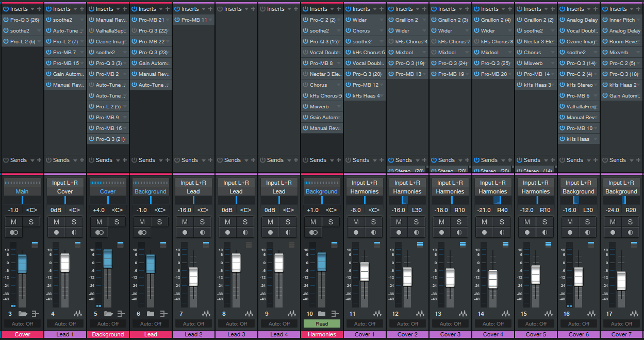644x340 pixels.
Task: Click the bus routing icon on channel 3 Cover
Action: click(35, 314)
